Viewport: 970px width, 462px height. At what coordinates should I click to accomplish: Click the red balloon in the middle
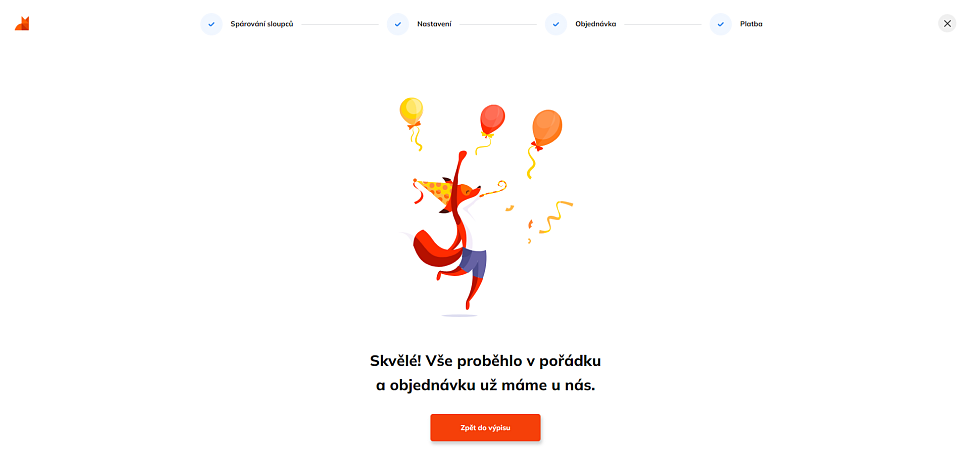pyautogui.click(x=492, y=121)
